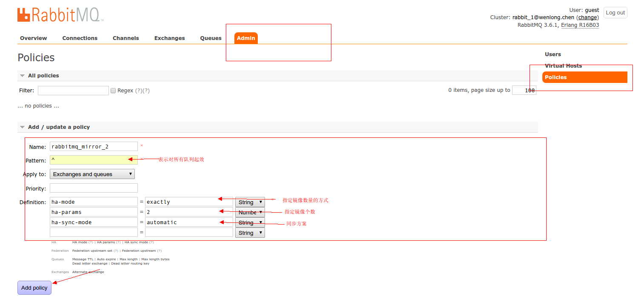Click the HA sync mode help question mark
Image resolution: width=644 pixels, height=299 pixels.
(151, 242)
